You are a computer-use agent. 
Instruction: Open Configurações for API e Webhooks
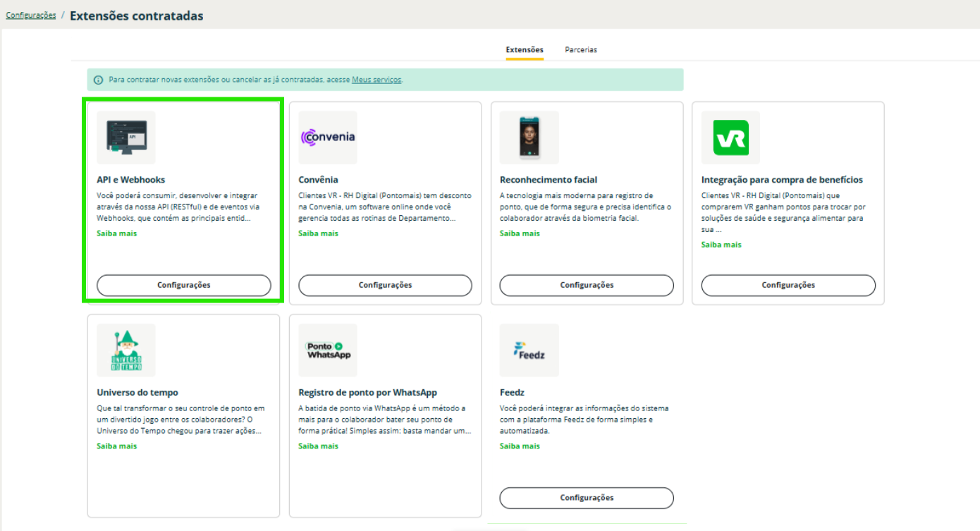[183, 285]
